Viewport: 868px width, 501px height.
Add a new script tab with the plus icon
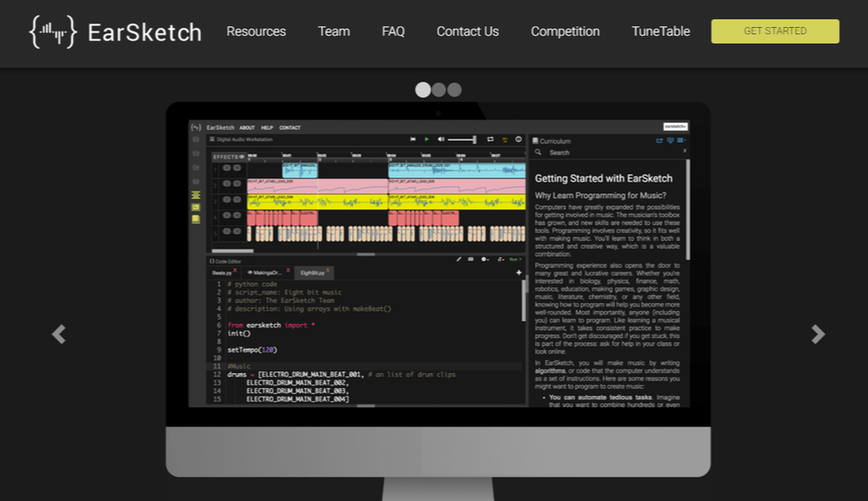point(519,273)
